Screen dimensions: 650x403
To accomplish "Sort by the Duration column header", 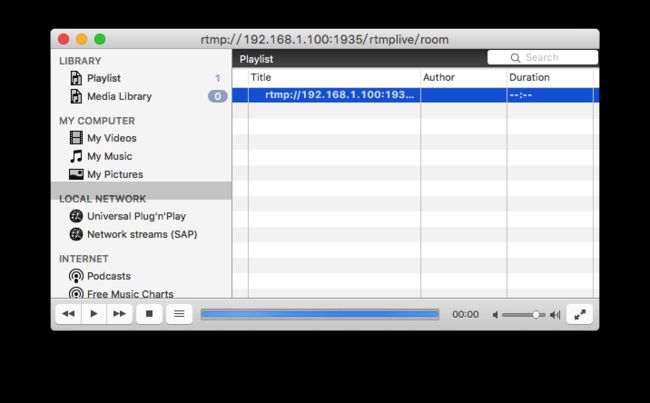I will point(550,78).
